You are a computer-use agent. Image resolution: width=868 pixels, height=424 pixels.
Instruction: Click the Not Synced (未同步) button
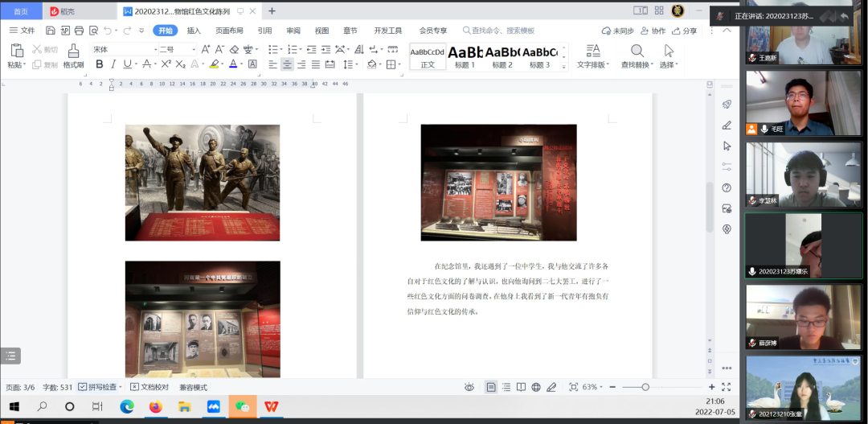(x=618, y=31)
